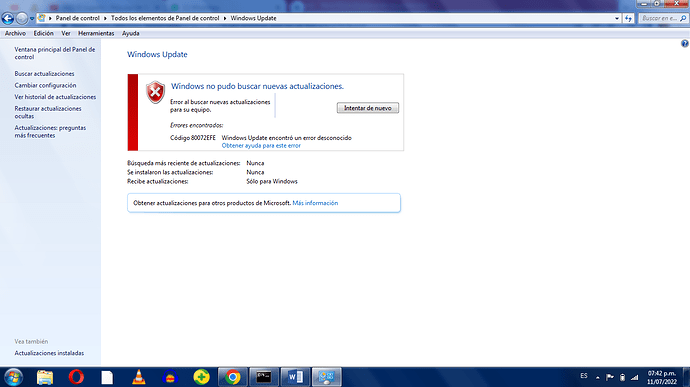
Task: Open the yellow plus-sign taskbar app
Action: 201,377
